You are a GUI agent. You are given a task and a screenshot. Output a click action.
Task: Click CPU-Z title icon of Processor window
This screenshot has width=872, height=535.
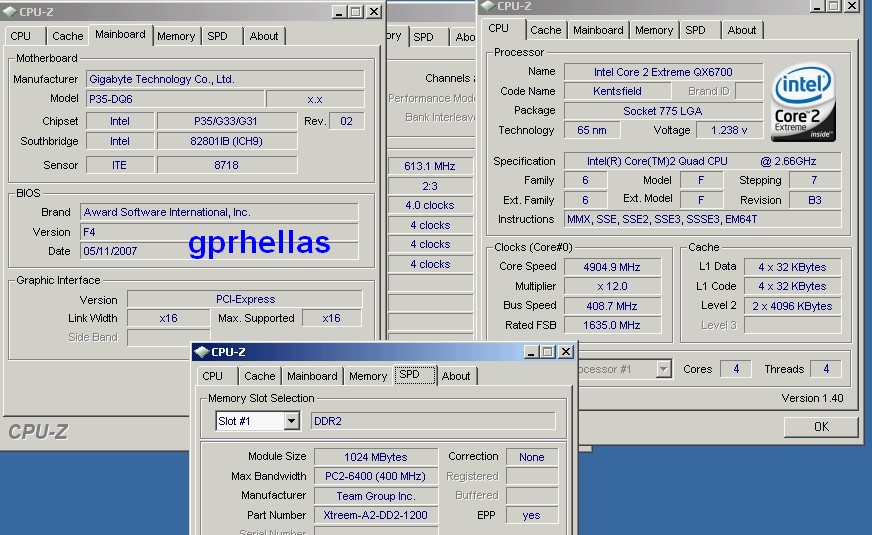click(488, 6)
